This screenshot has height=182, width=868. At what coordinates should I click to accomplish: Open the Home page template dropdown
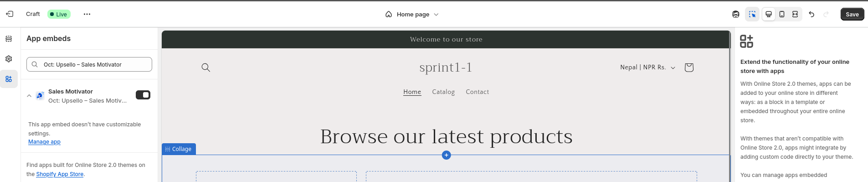coord(412,14)
